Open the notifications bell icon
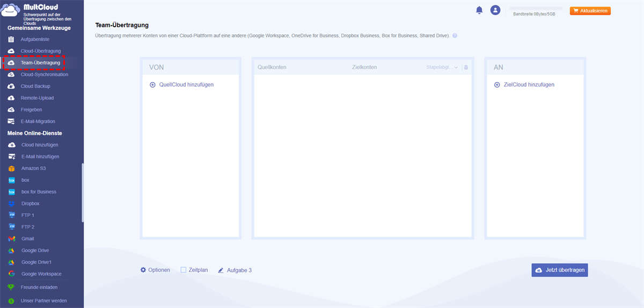Screen dimensions: 644x308 479,10
